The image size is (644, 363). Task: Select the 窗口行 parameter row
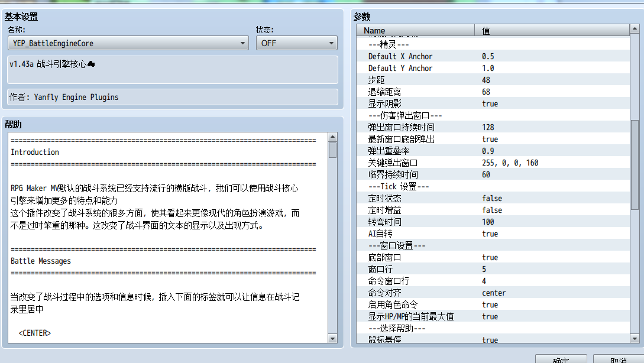[x=493, y=270]
